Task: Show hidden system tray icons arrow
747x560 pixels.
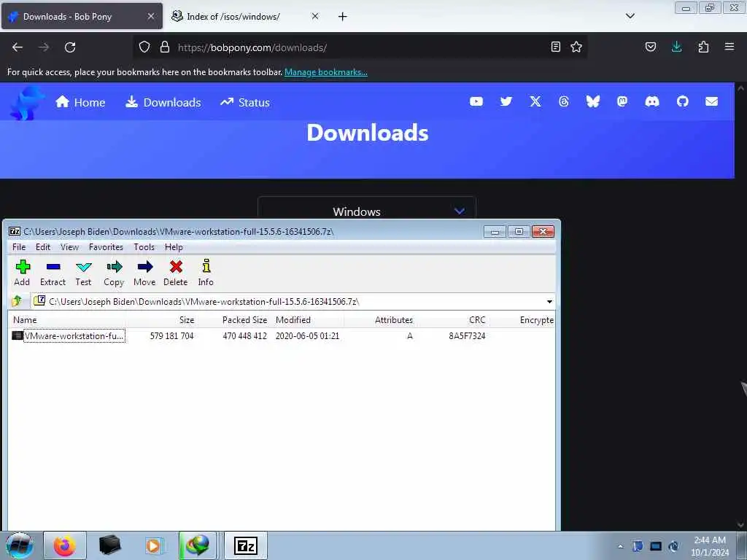Action: (620, 547)
